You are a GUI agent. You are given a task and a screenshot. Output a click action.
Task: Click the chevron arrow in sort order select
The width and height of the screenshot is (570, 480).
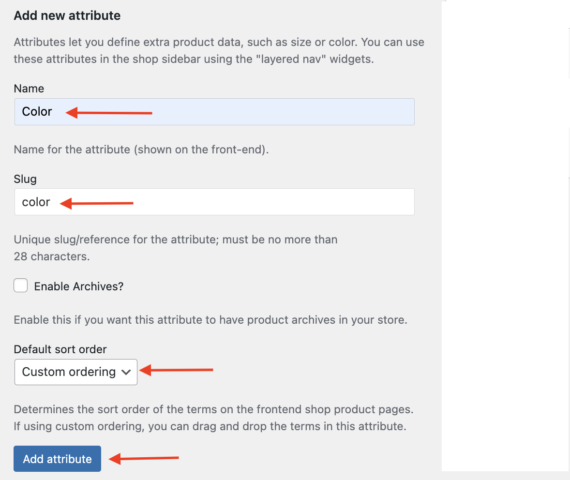[x=126, y=372]
